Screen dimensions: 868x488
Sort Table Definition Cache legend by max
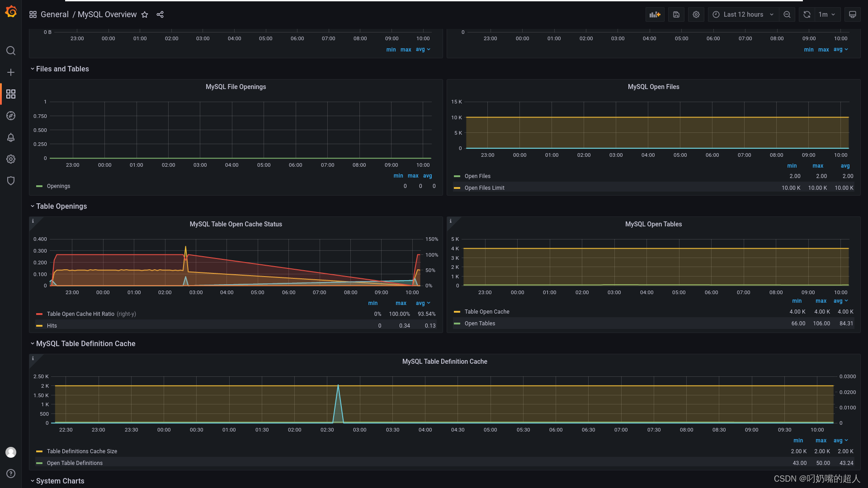click(821, 441)
